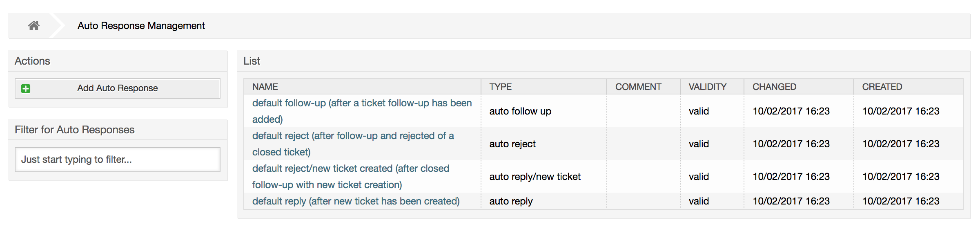
Task: Click the List panel header
Action: [x=252, y=61]
